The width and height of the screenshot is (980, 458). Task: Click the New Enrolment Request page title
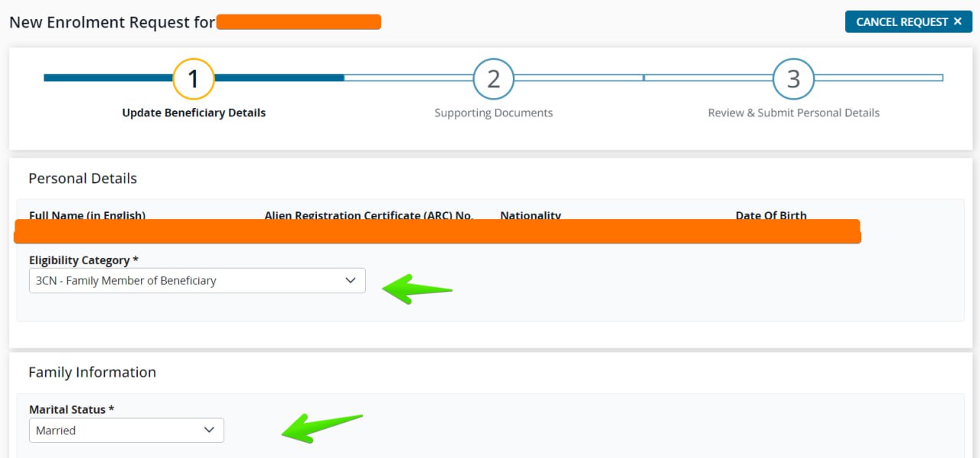pyautogui.click(x=112, y=22)
